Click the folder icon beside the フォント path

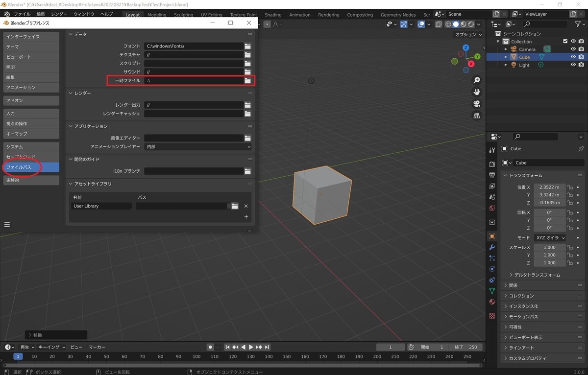tap(248, 46)
